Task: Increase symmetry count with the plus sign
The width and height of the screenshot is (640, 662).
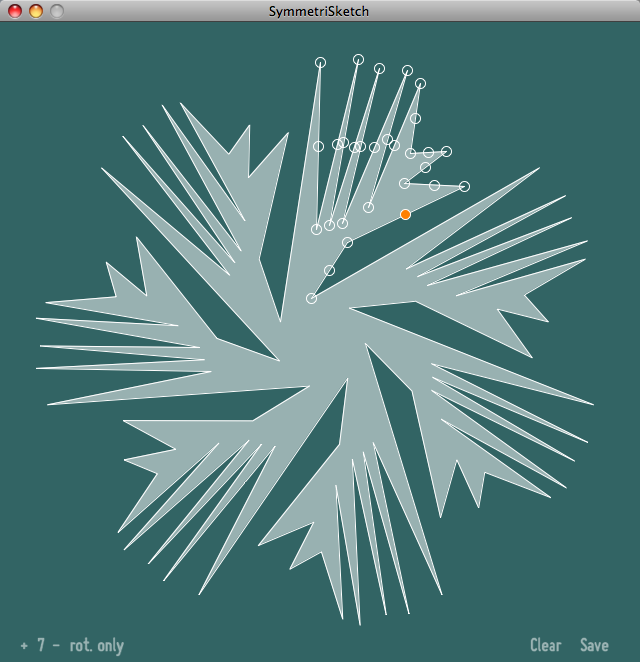Action: coord(23,646)
